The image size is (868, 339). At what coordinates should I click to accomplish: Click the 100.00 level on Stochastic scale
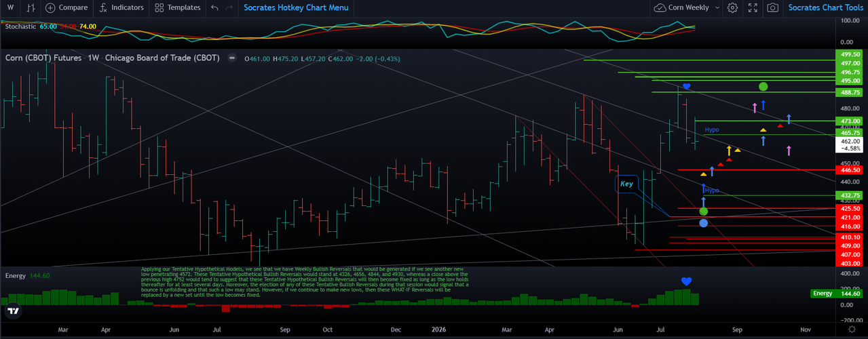[850, 21]
